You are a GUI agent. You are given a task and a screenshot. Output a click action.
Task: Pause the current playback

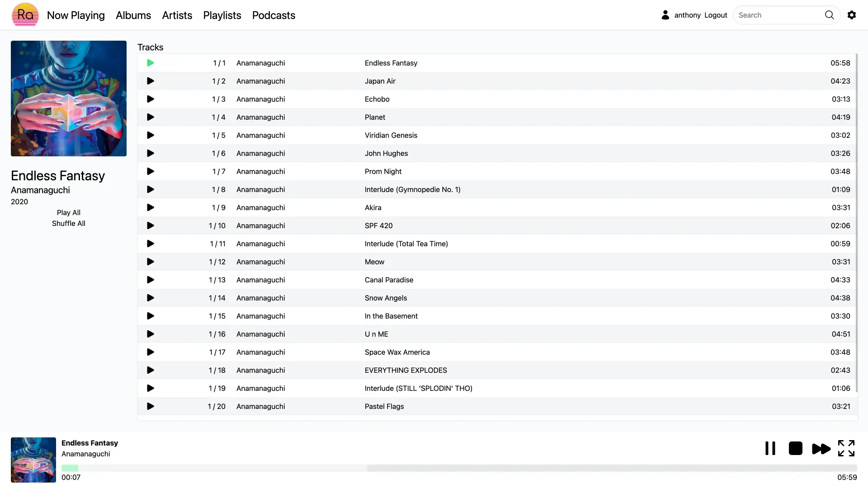tap(770, 448)
